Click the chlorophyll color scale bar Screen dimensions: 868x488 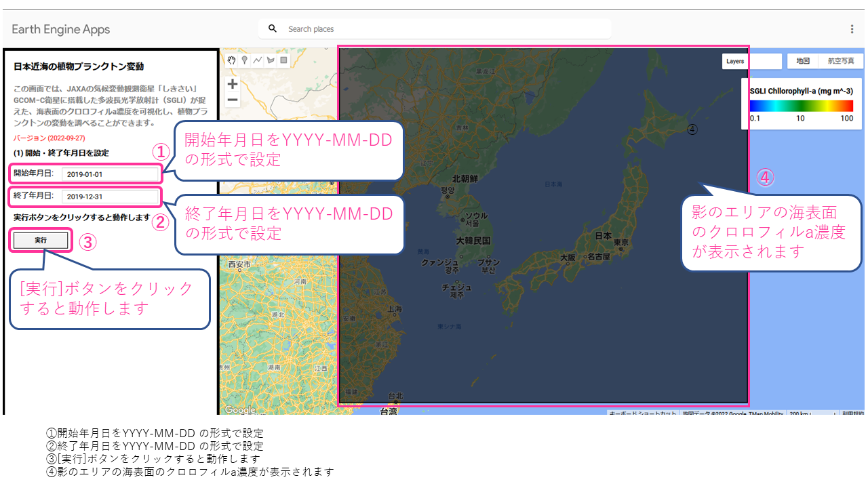pyautogui.click(x=801, y=106)
